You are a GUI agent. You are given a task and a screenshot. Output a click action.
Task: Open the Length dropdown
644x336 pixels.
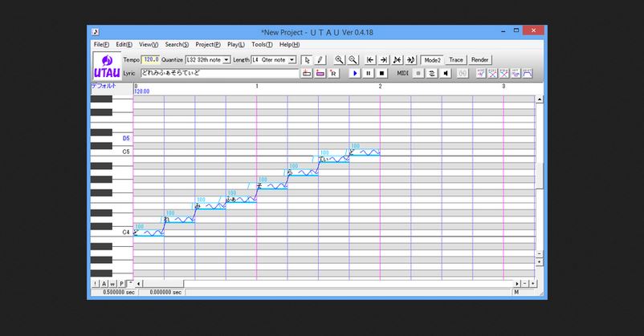(x=291, y=60)
